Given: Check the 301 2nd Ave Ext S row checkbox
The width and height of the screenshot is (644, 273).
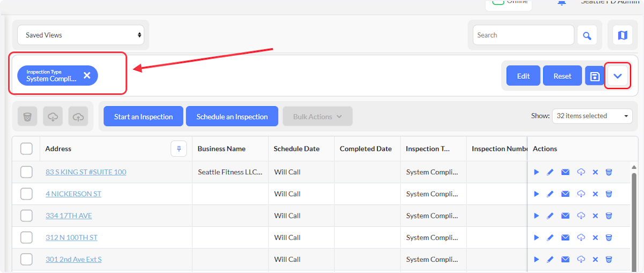Looking at the screenshot, I should click(26, 259).
